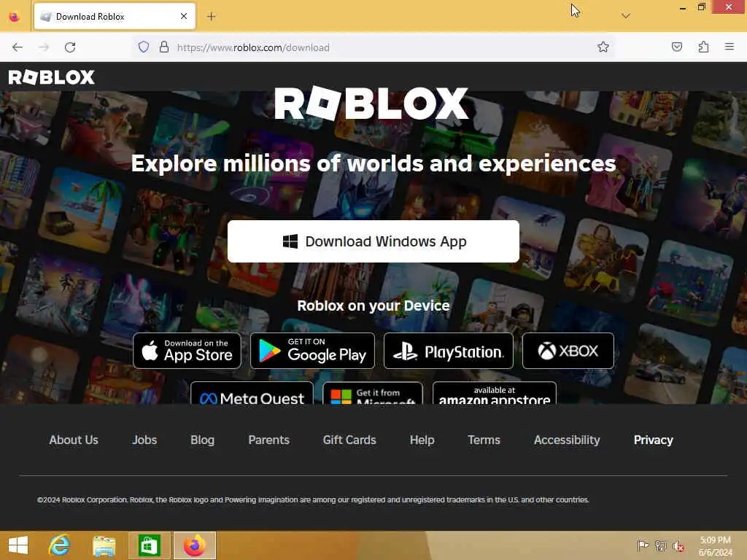Close the Download Roblox tab
The width and height of the screenshot is (747, 560).
(184, 17)
